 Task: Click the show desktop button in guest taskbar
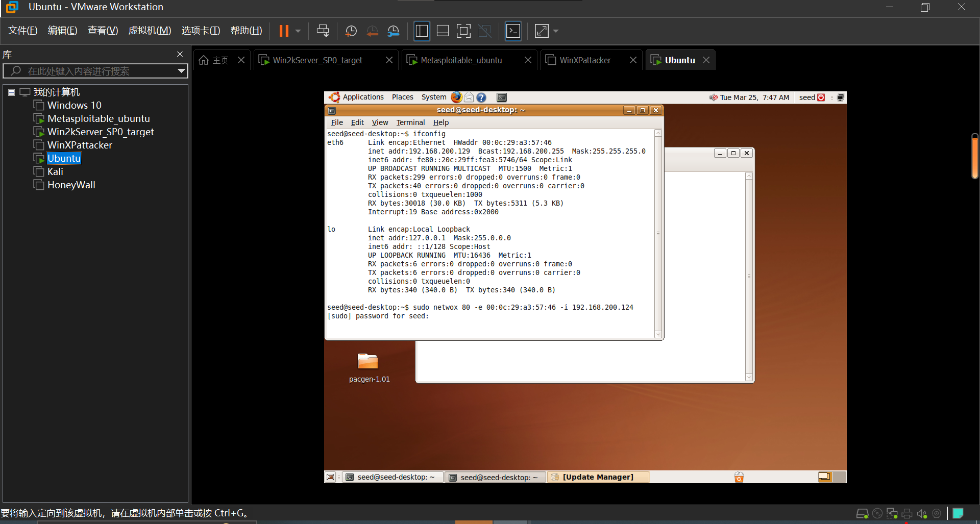pyautogui.click(x=330, y=477)
